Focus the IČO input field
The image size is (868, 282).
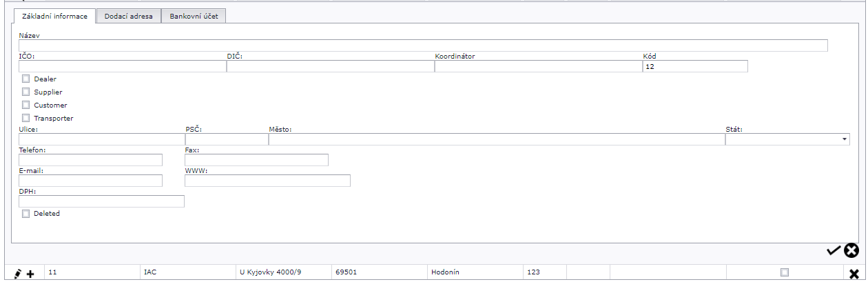(122, 67)
